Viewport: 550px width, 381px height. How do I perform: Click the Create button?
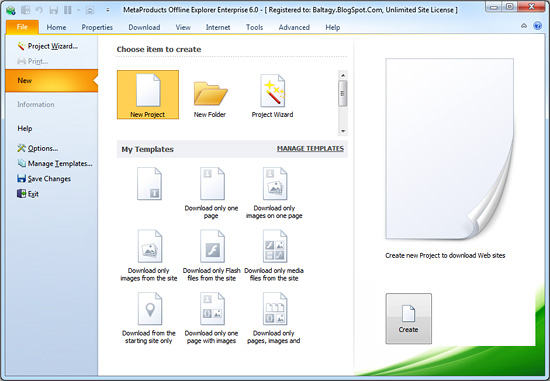click(x=409, y=319)
